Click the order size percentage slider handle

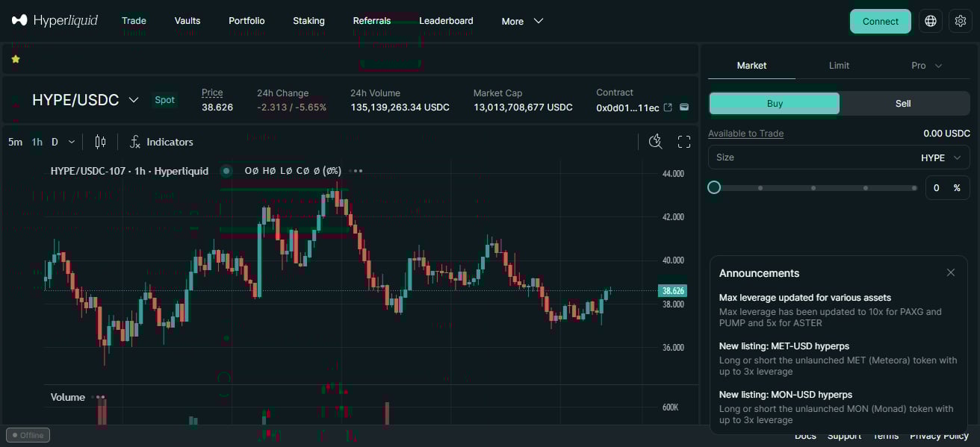(x=714, y=187)
